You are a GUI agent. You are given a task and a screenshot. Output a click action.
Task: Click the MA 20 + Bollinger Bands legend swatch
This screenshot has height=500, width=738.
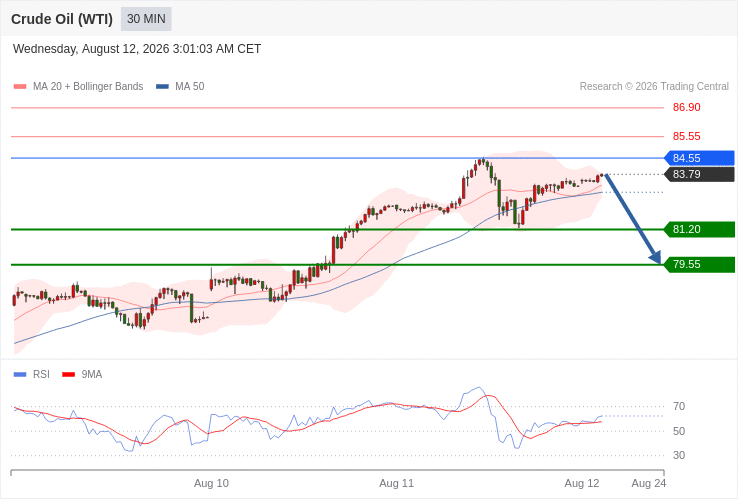(20, 87)
